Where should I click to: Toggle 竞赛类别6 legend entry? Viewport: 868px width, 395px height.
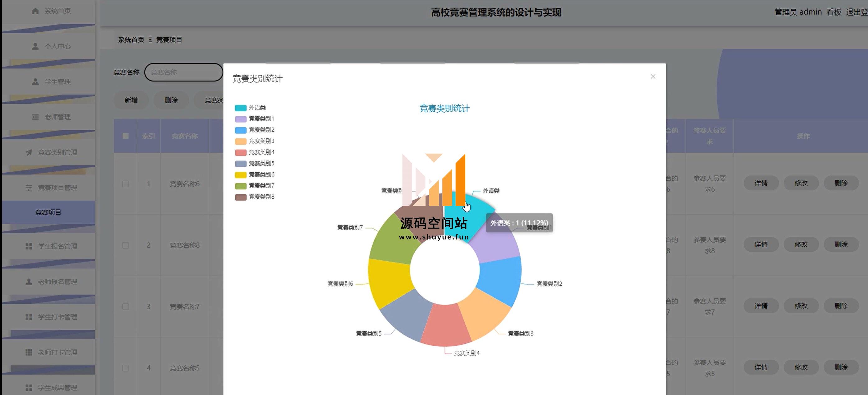254,174
